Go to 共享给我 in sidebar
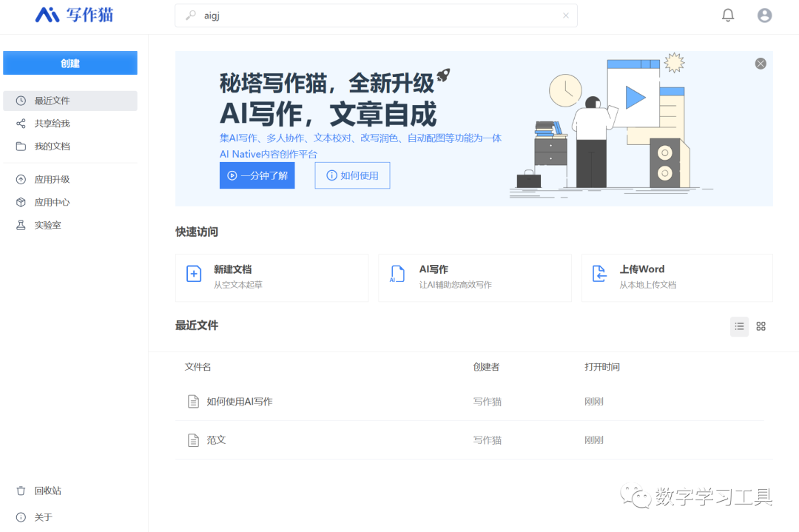The image size is (799, 532). point(52,124)
